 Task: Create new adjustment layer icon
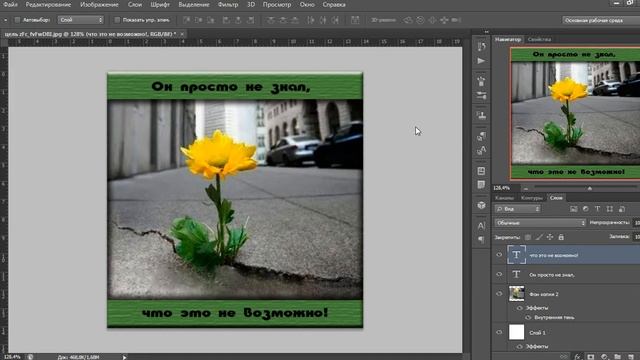click(x=604, y=357)
